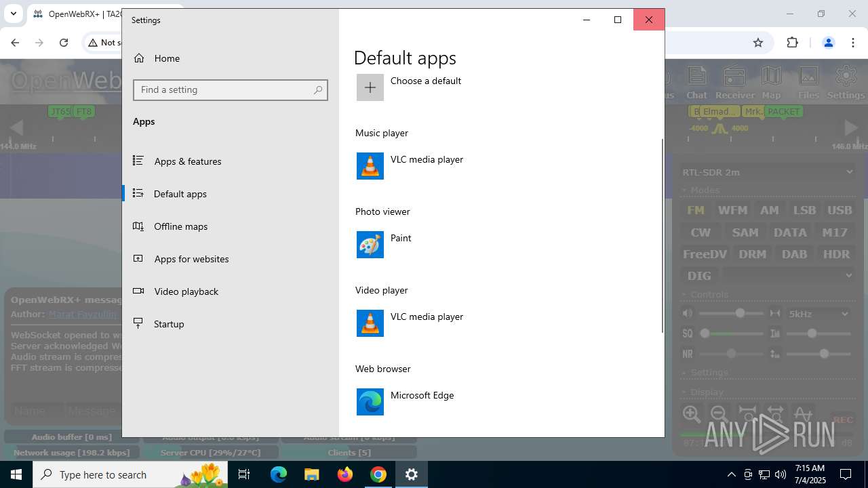
Task: Select SAM demodulation mode
Action: pyautogui.click(x=745, y=232)
